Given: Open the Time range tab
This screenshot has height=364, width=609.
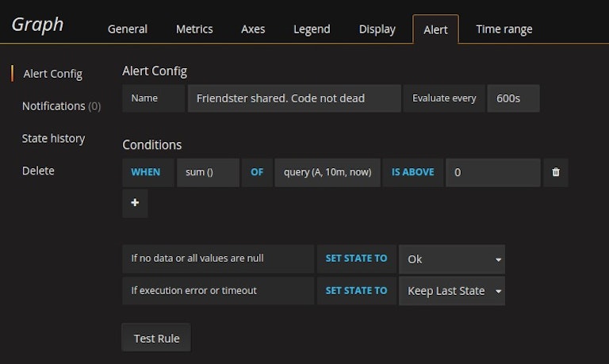Looking at the screenshot, I should pyautogui.click(x=504, y=29).
